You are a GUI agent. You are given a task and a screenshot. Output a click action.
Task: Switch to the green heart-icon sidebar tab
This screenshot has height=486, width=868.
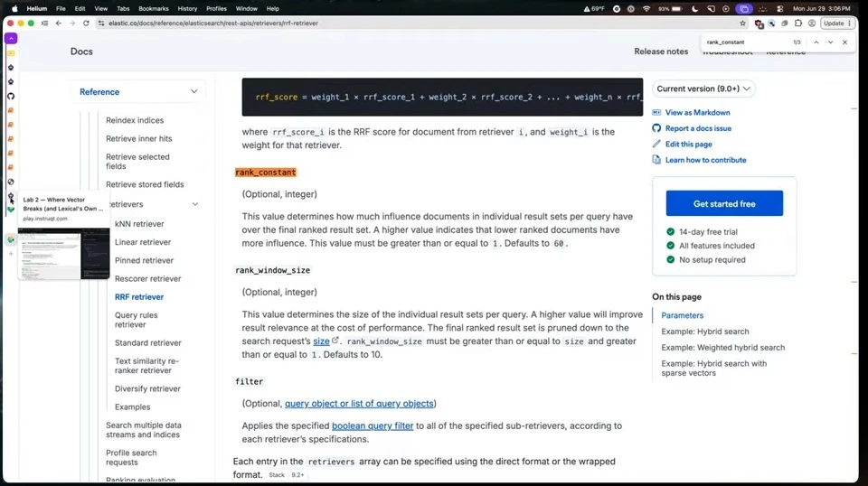[11, 210]
